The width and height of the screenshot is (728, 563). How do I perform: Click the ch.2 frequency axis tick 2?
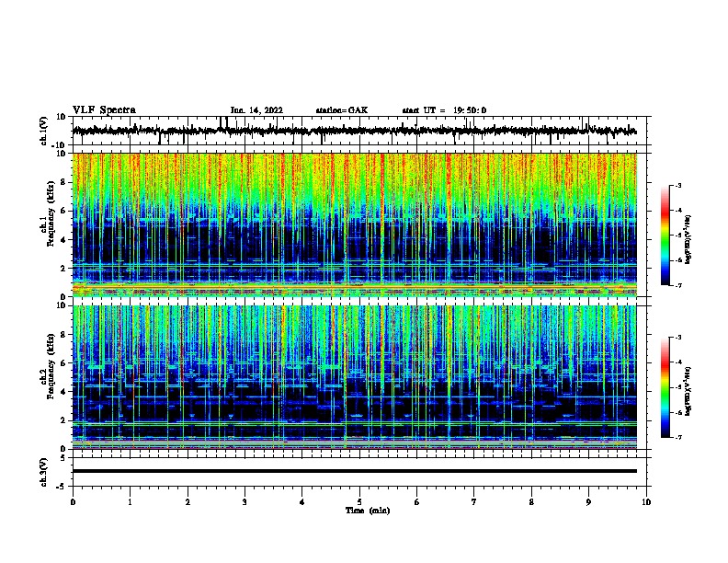[x=63, y=420]
